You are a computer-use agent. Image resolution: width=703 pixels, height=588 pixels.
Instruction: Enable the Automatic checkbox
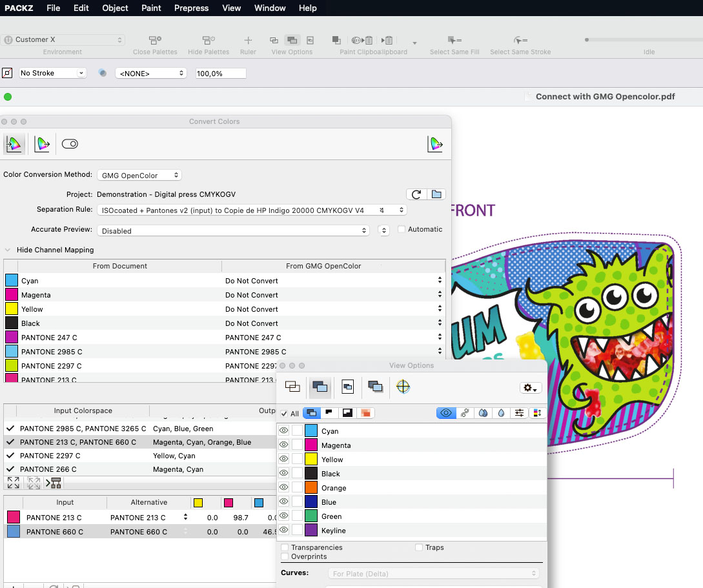(x=402, y=229)
